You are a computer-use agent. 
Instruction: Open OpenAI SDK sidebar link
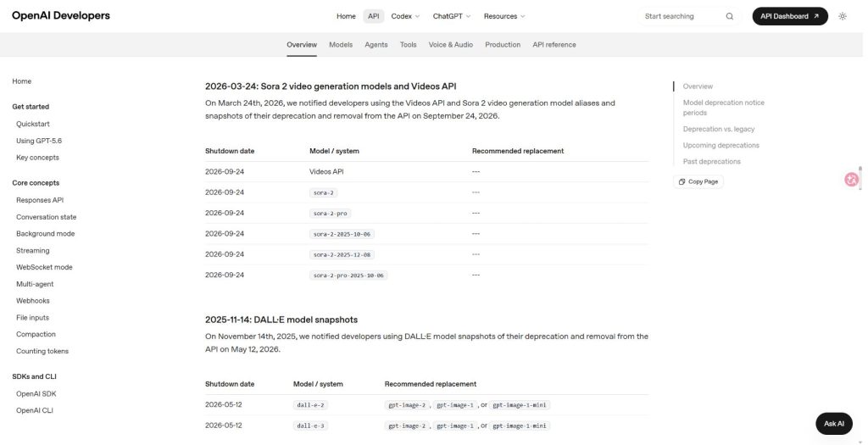pos(36,393)
